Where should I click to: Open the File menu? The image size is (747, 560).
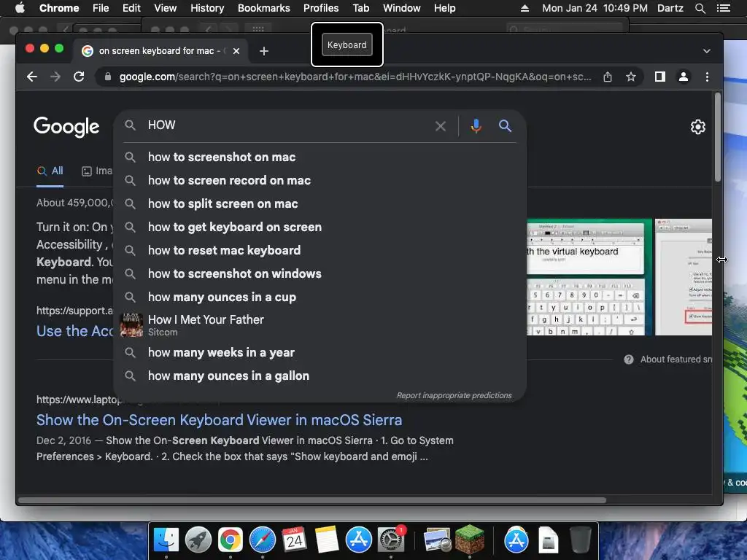pyautogui.click(x=101, y=8)
